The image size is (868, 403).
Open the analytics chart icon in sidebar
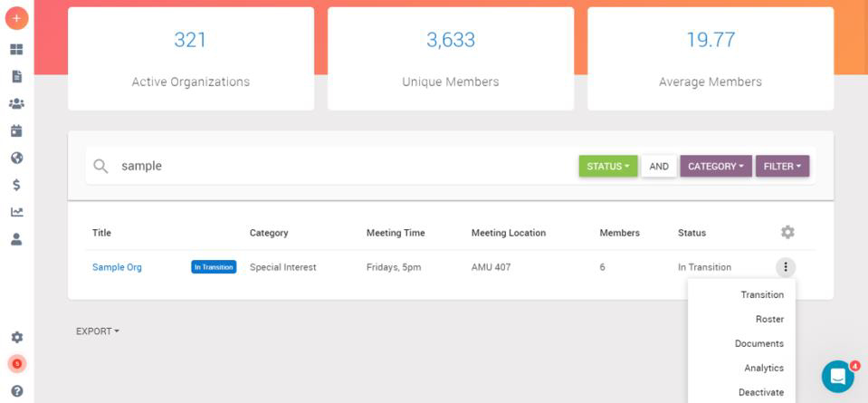(x=16, y=212)
